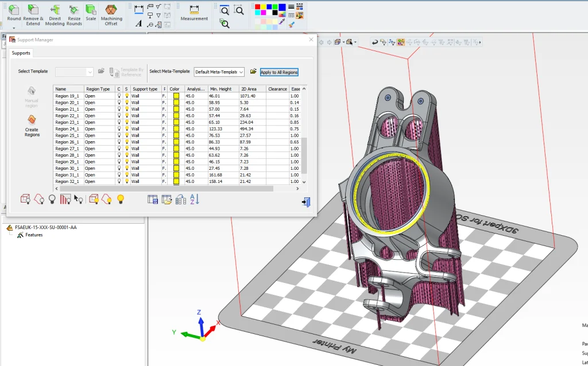Select the Scale tool
The width and height of the screenshot is (588, 366).
tap(91, 11)
